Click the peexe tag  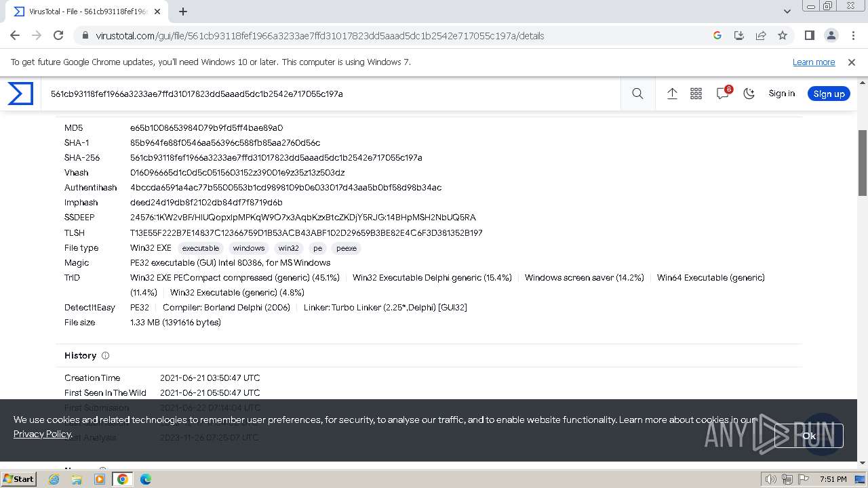tap(346, 248)
